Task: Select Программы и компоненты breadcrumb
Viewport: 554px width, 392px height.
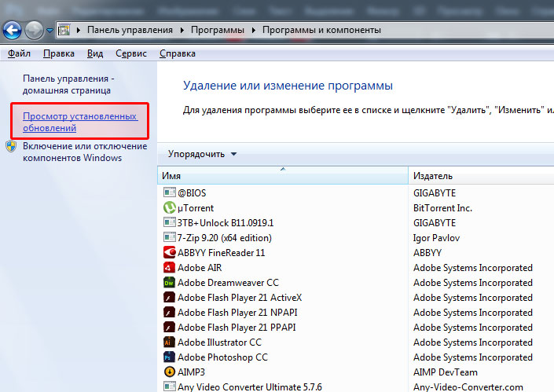Action: click(x=321, y=30)
